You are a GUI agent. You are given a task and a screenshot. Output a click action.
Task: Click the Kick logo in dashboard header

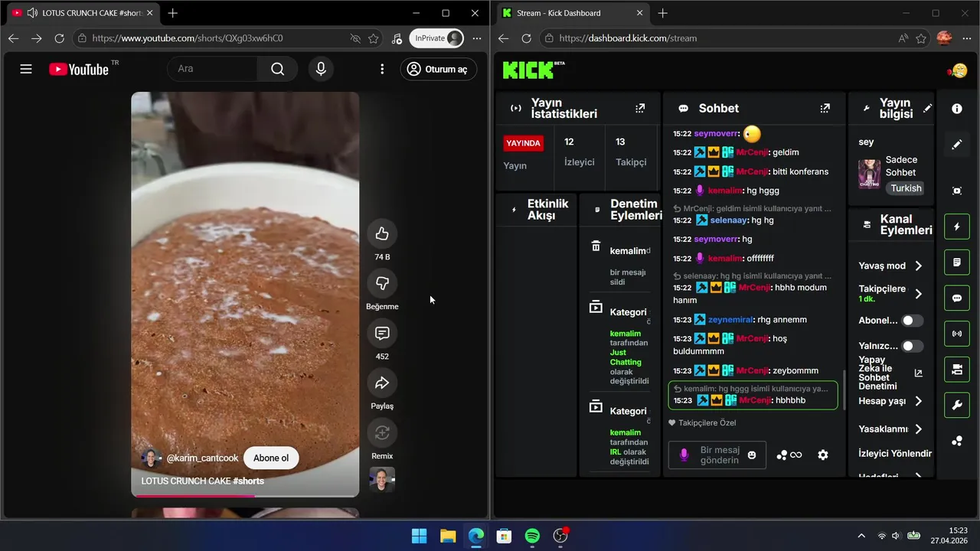(x=528, y=70)
